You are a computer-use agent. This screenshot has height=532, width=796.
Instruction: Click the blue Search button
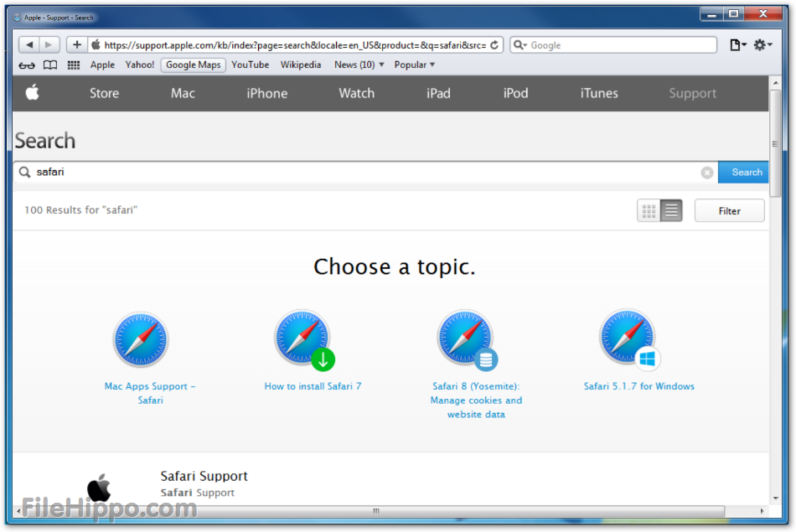pos(743,173)
